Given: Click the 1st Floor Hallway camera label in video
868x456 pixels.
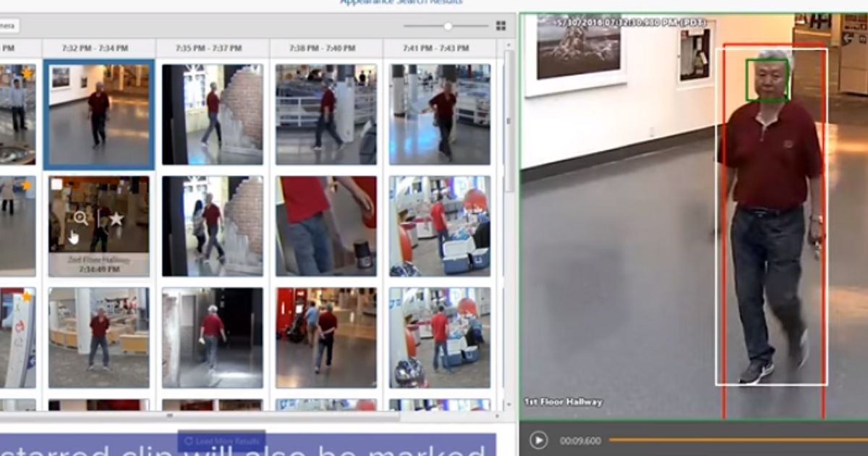Looking at the screenshot, I should click(563, 402).
